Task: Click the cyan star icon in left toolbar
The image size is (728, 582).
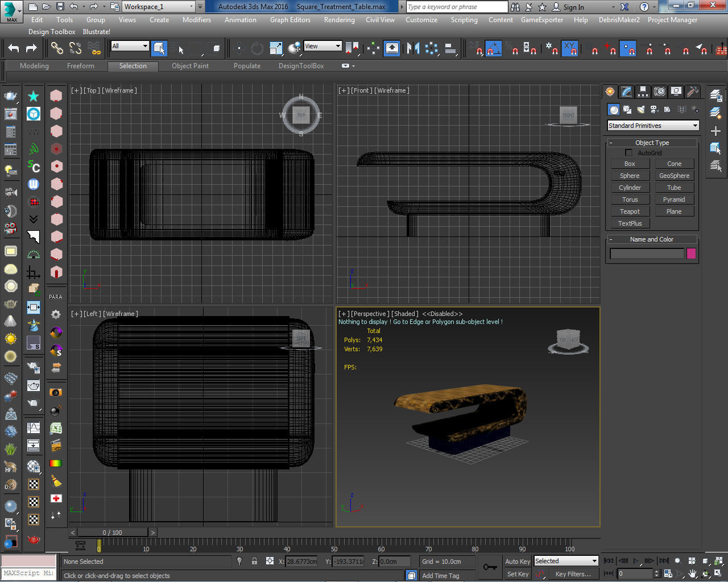Action: 34,96
